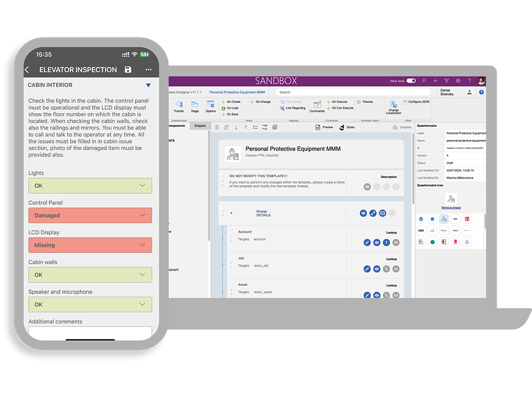Click the edit pencil on Job row
The image size is (532, 399).
click(x=367, y=269)
